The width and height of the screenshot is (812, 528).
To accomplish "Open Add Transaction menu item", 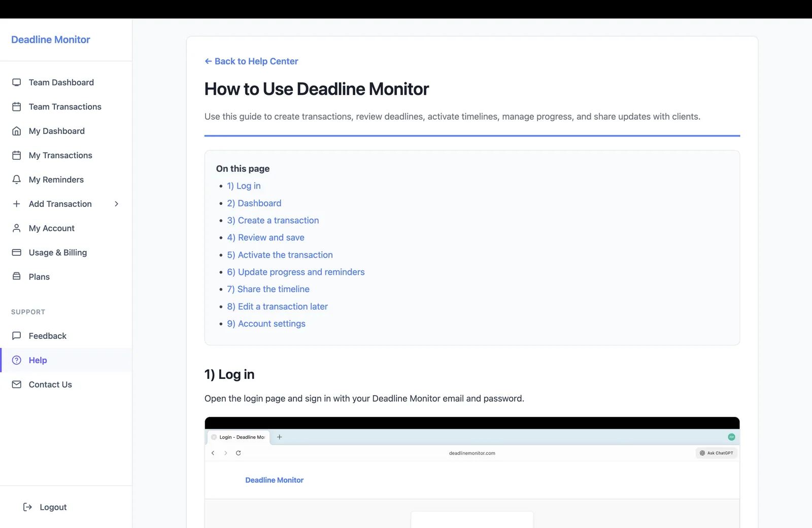I will pos(66,204).
